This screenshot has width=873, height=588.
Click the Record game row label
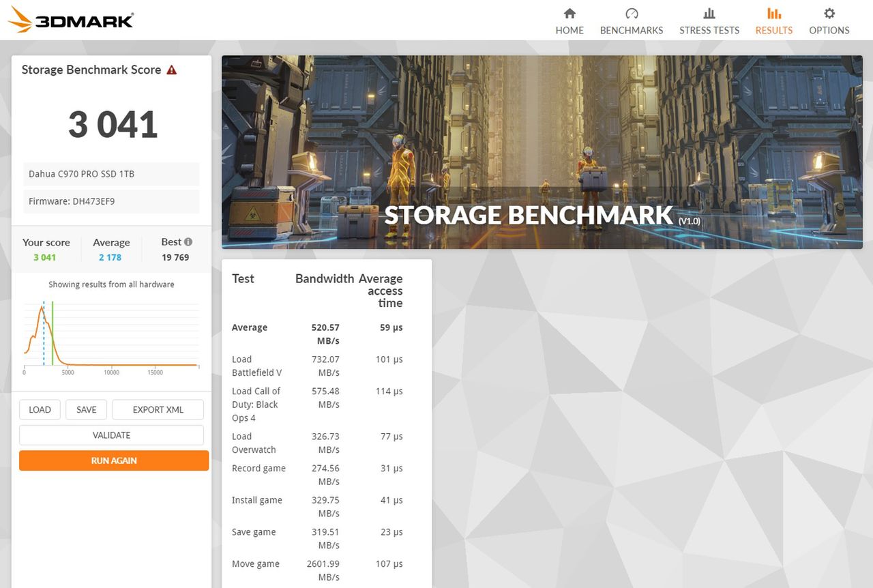tap(258, 468)
